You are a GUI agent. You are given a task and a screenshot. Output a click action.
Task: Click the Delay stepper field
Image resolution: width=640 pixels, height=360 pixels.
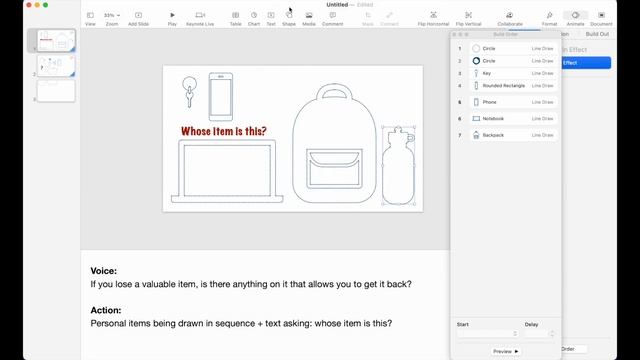tap(539, 334)
